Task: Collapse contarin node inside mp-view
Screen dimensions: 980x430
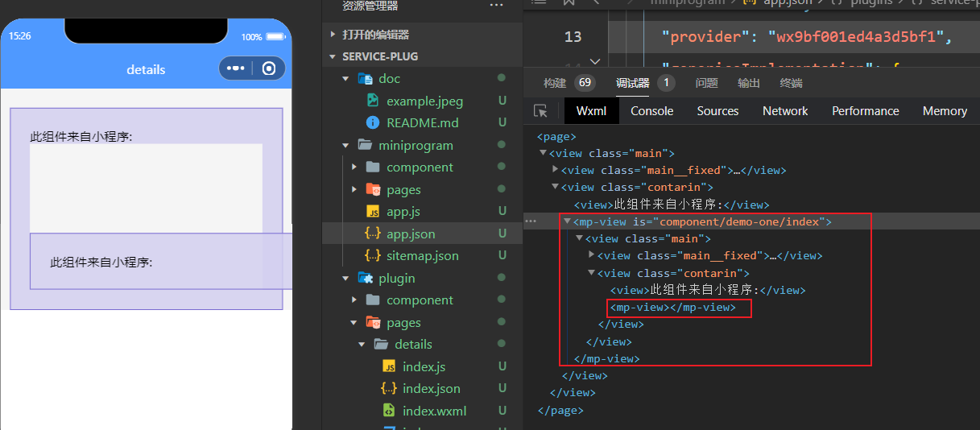Action: 591,273
